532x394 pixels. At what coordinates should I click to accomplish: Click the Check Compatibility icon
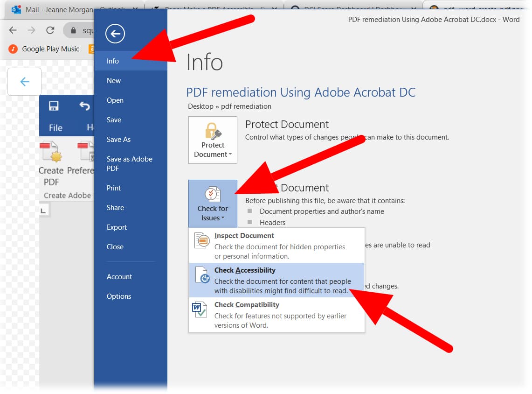(x=200, y=310)
